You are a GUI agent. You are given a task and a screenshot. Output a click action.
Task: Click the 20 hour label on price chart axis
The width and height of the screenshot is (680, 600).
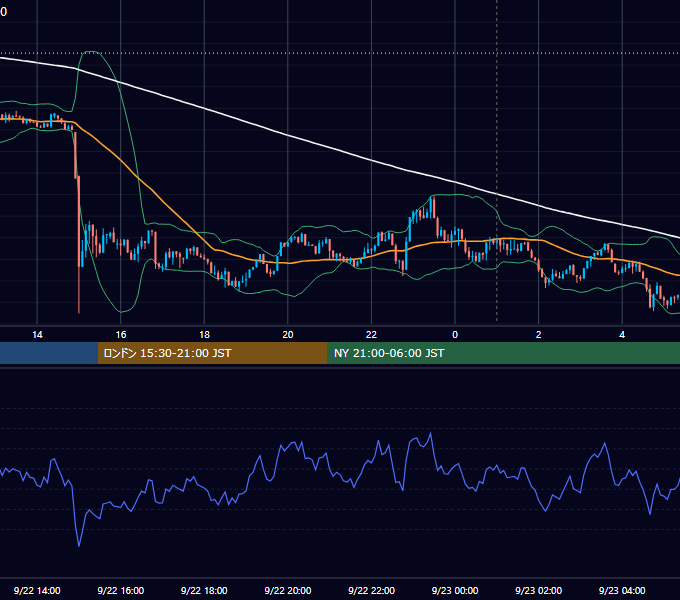(x=288, y=335)
